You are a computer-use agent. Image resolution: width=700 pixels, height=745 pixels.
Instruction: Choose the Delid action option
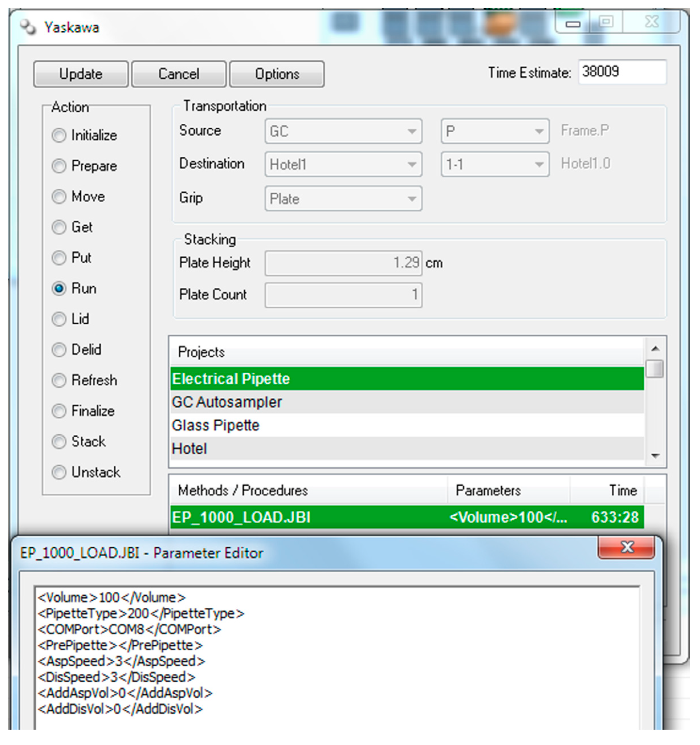[x=59, y=350]
